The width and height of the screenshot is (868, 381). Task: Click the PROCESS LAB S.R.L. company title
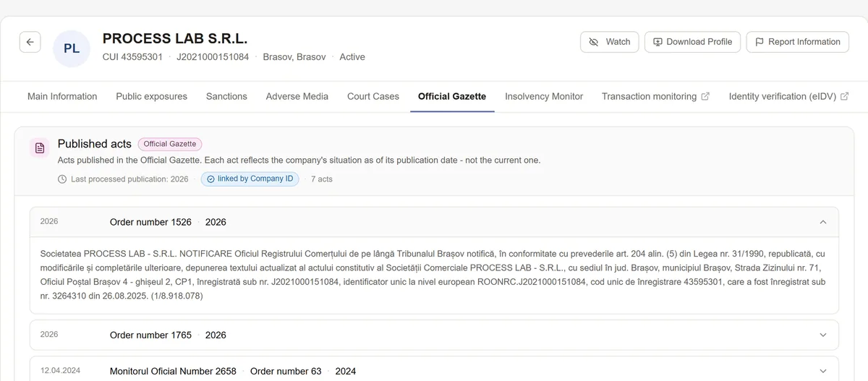[175, 38]
